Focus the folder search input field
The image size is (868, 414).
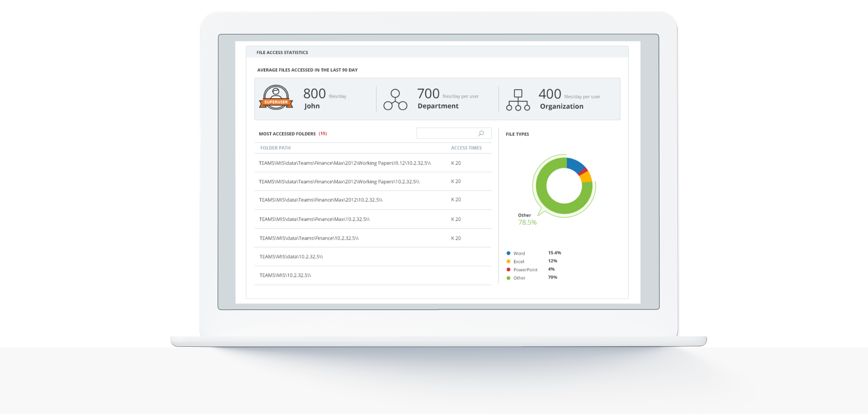tap(446, 134)
